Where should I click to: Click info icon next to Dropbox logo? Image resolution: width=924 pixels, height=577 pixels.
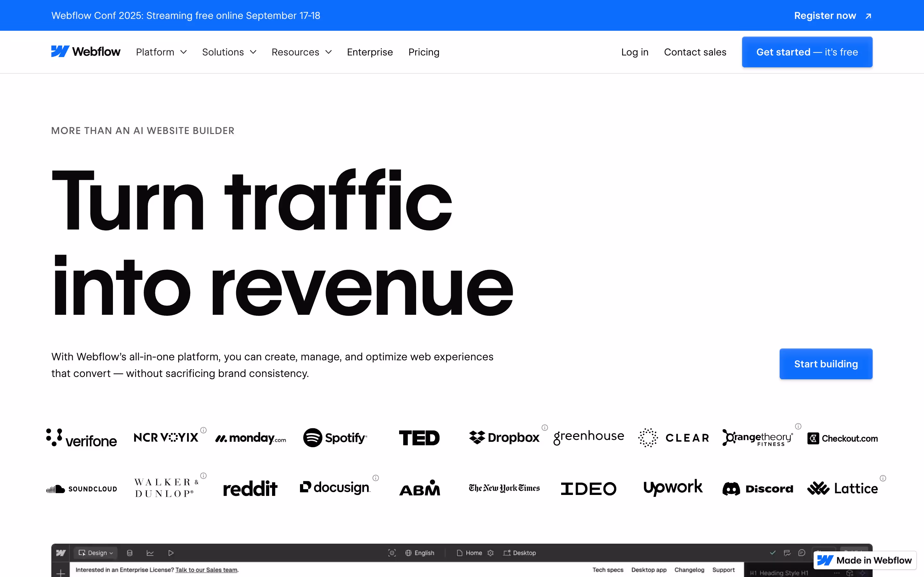click(544, 427)
